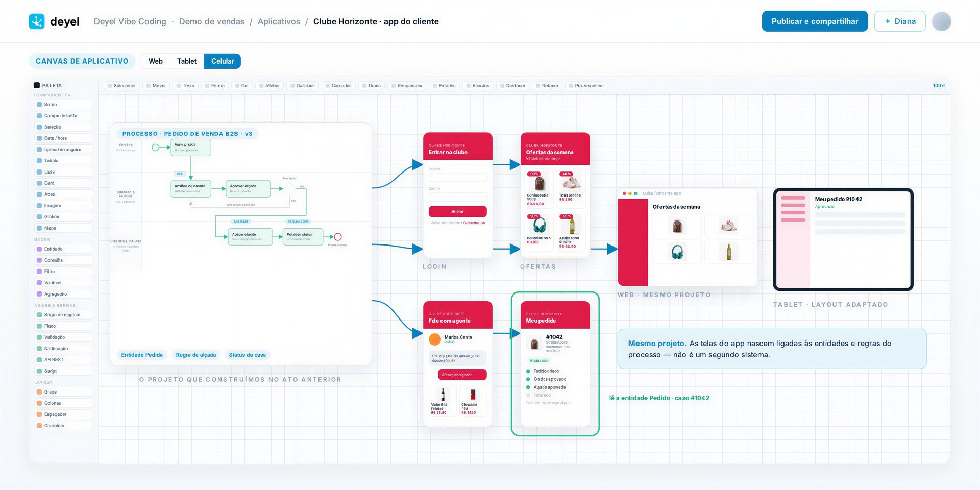This screenshot has height=490, width=980.
Task: Pick the Selecionar tool in canvas toolbar
Action: pos(121,86)
